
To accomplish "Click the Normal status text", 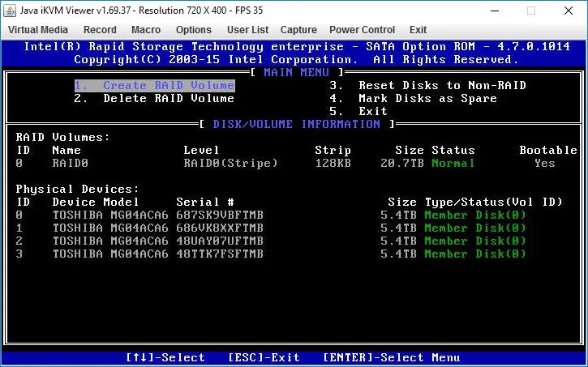I will (x=453, y=164).
